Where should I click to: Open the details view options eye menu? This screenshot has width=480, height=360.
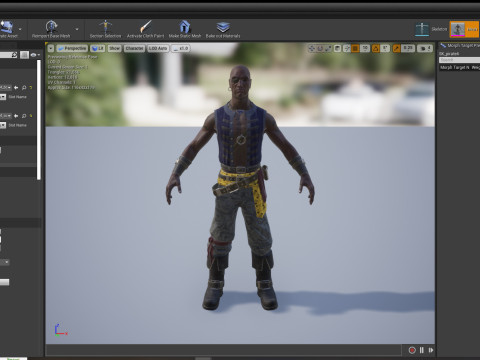coord(35,55)
